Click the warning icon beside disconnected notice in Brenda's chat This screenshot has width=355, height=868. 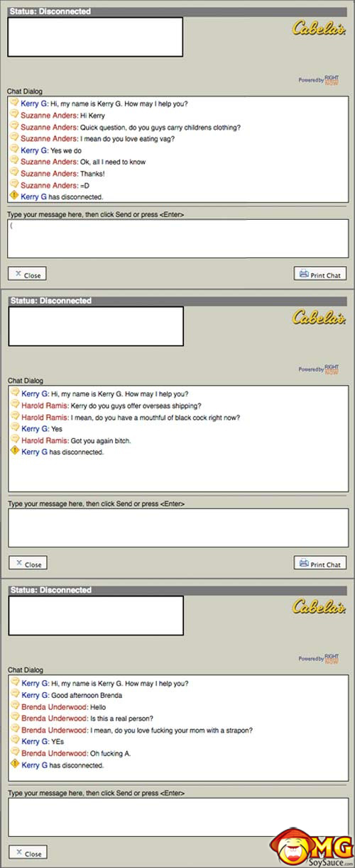(15, 764)
